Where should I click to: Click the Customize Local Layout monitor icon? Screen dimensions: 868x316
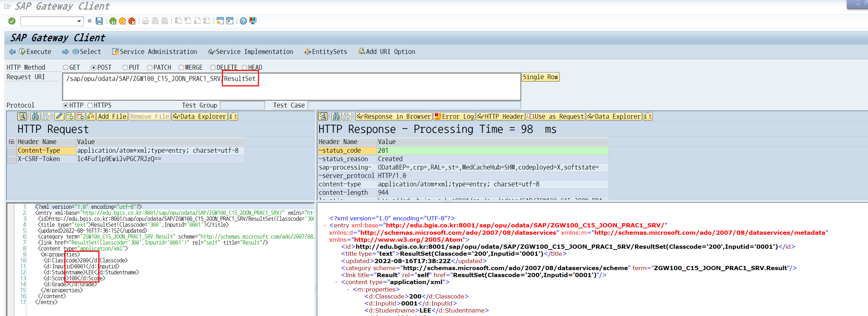(253, 21)
